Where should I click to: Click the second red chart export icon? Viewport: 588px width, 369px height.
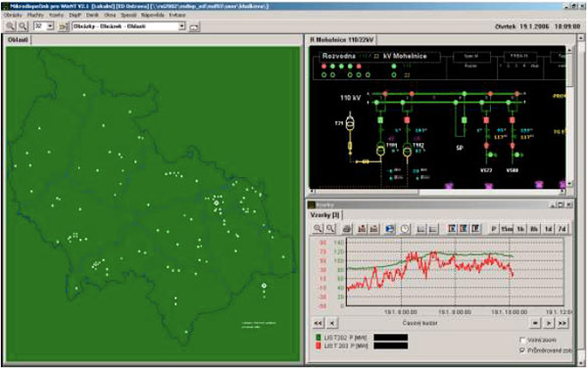pos(374,228)
